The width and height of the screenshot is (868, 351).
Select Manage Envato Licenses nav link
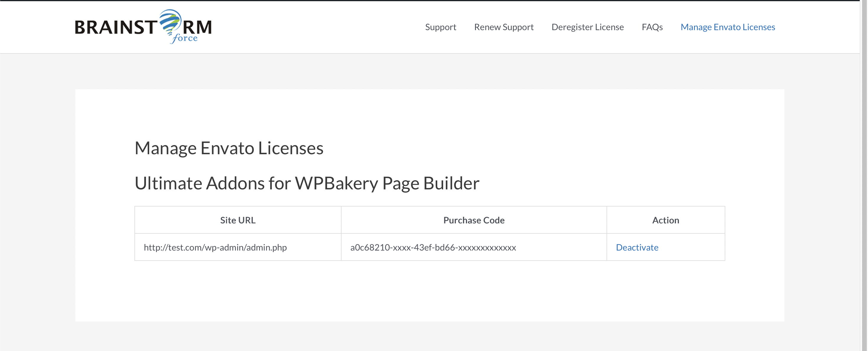click(728, 27)
